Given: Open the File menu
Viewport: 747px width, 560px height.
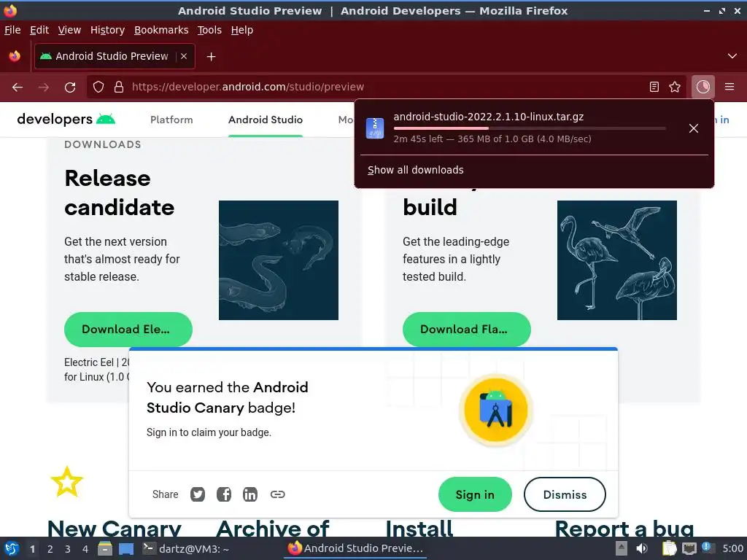Looking at the screenshot, I should coord(12,30).
